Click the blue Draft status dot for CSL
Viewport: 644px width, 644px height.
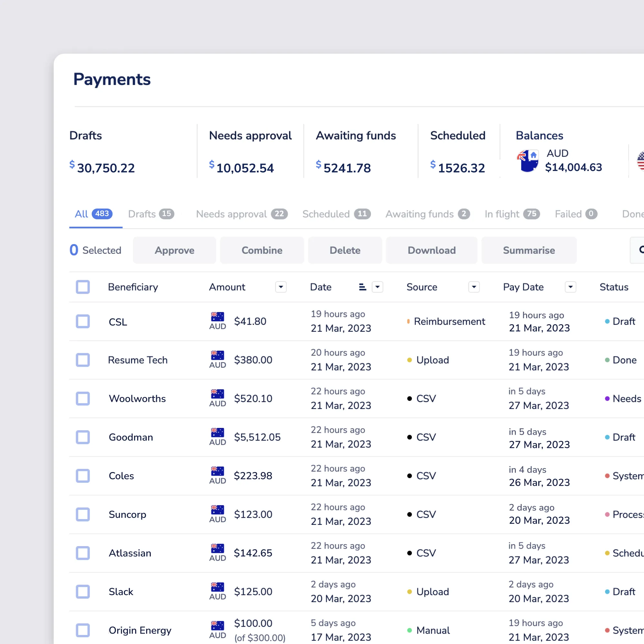(x=607, y=321)
